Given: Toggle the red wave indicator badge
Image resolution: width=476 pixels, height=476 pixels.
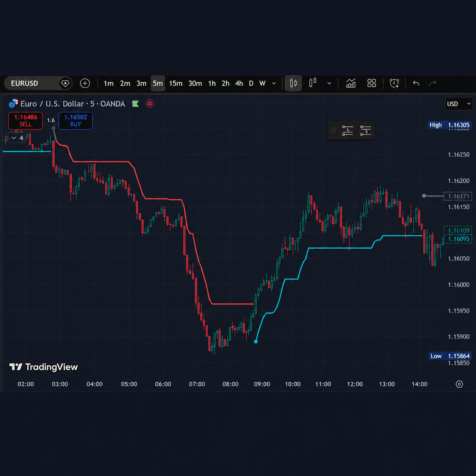Looking at the screenshot, I should tap(150, 104).
